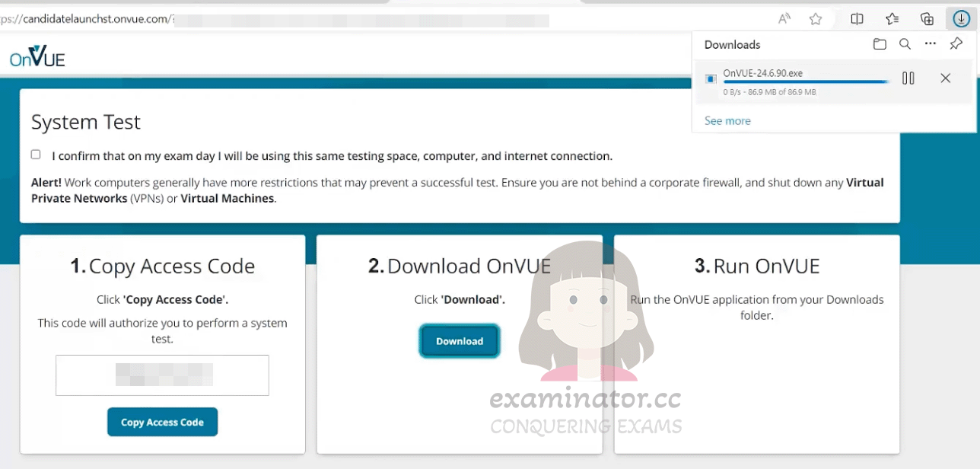Click the OnVUE logo
This screenshot has width=980, height=469.
click(37, 56)
